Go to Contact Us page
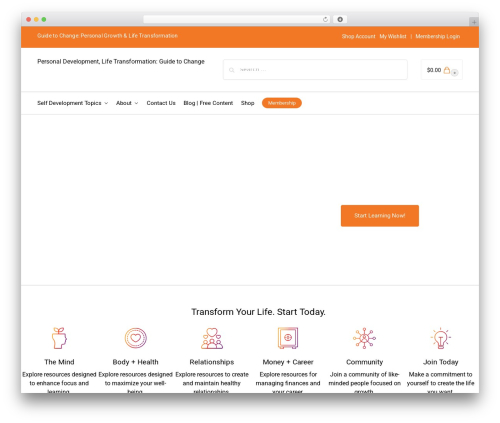Viewport: 500px width, 423px height. tap(161, 103)
